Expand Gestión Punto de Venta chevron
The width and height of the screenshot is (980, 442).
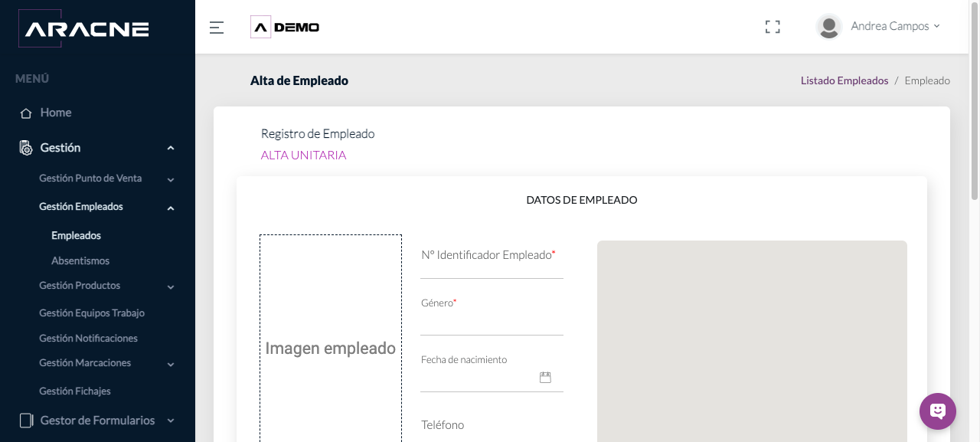coord(171,180)
